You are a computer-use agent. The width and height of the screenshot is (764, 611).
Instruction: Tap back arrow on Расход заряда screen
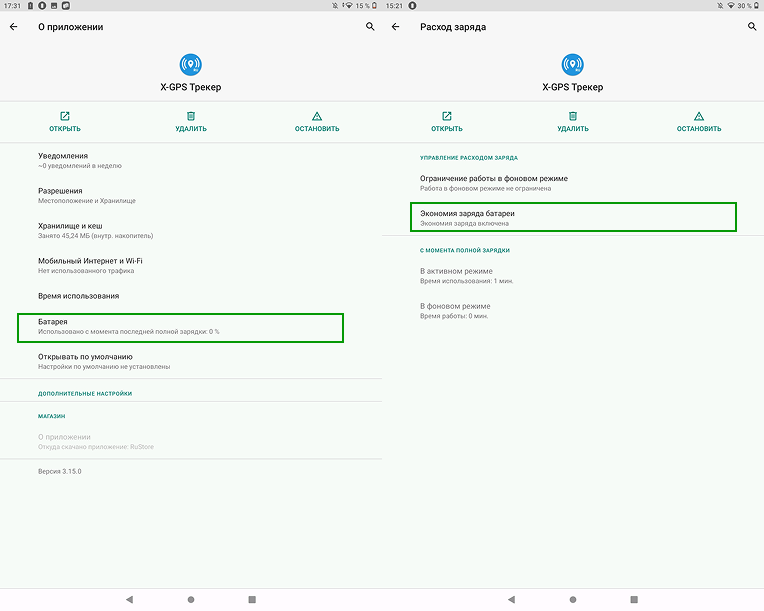pyautogui.click(x=396, y=27)
